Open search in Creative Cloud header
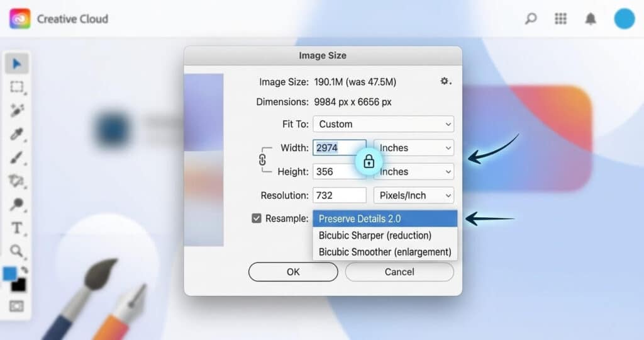Image resolution: width=644 pixels, height=340 pixels. pos(531,18)
